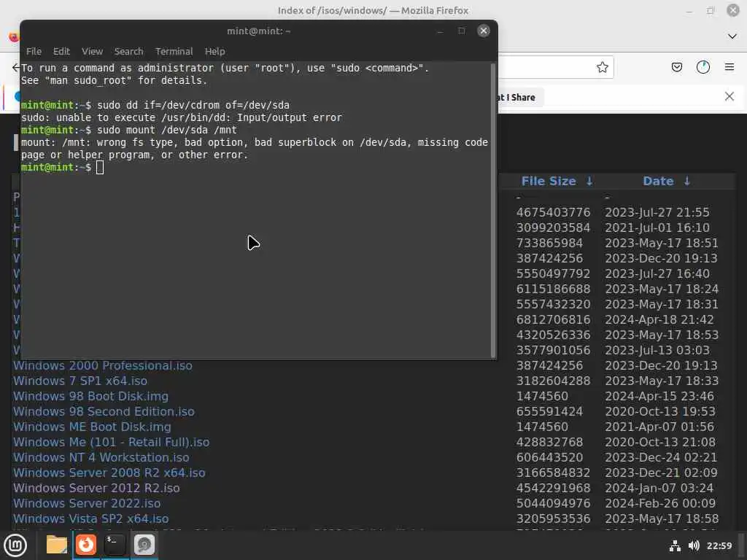Click date 2021-Jul-01 16:10
Viewport: 747px width, 560px height.
point(657,227)
